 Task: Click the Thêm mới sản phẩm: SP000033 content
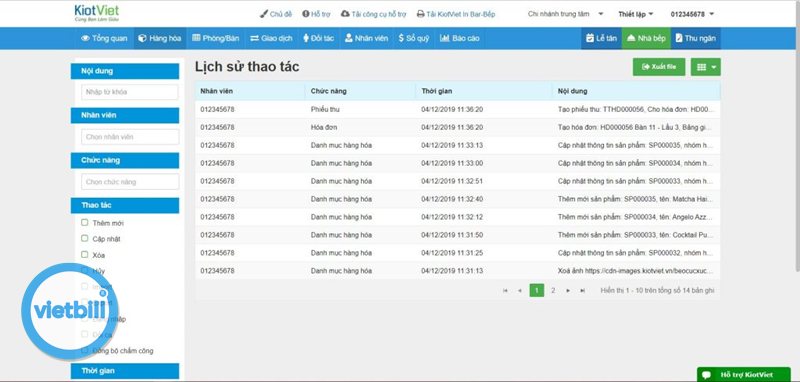click(x=636, y=235)
